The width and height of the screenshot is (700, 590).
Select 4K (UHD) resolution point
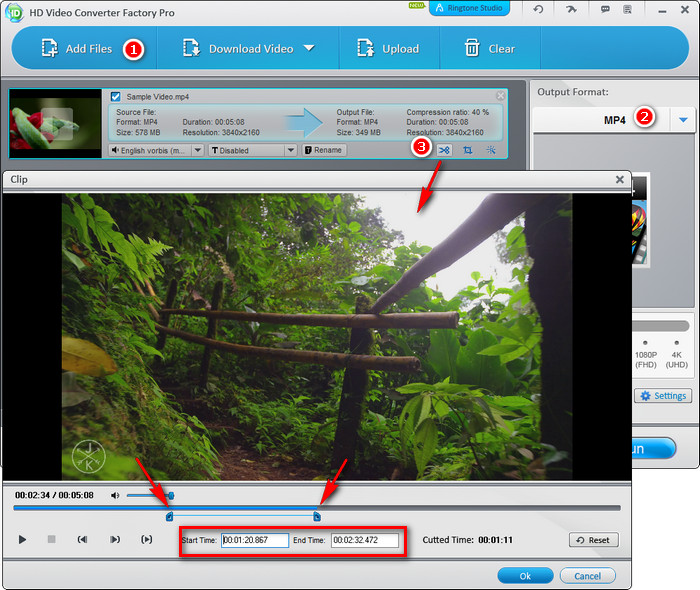677,343
